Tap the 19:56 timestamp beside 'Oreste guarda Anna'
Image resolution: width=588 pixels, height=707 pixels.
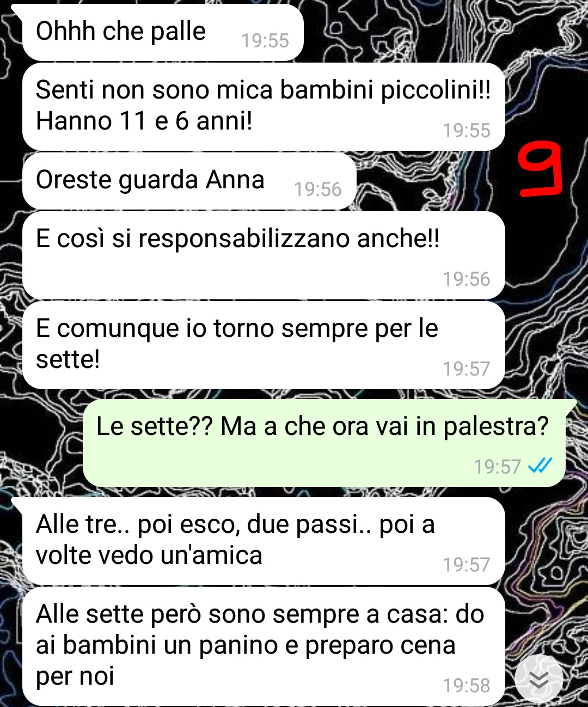(318, 189)
